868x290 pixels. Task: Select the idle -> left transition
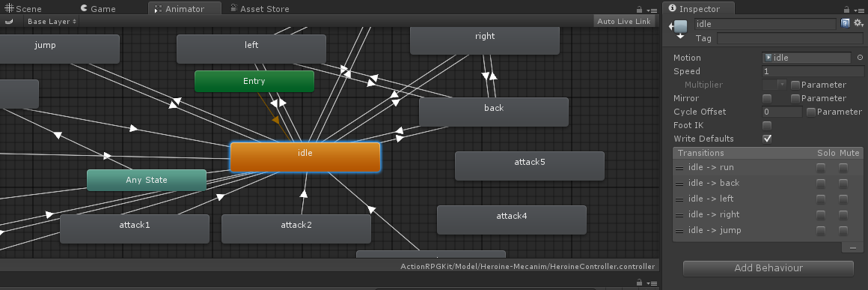coord(767,199)
